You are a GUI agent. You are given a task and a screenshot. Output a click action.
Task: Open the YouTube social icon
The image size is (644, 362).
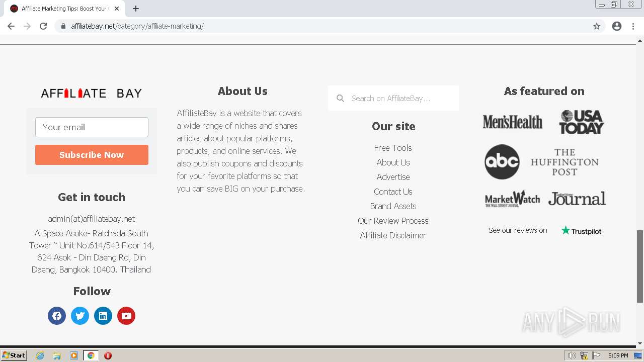[126, 316]
